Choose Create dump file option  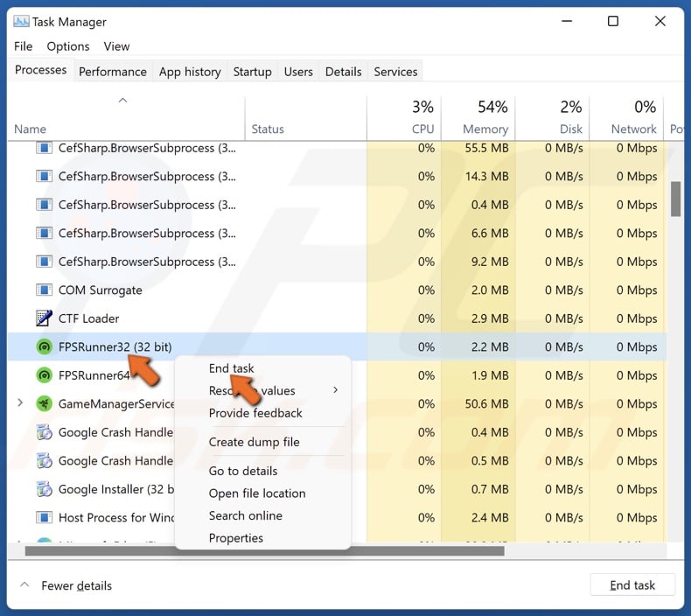[255, 442]
